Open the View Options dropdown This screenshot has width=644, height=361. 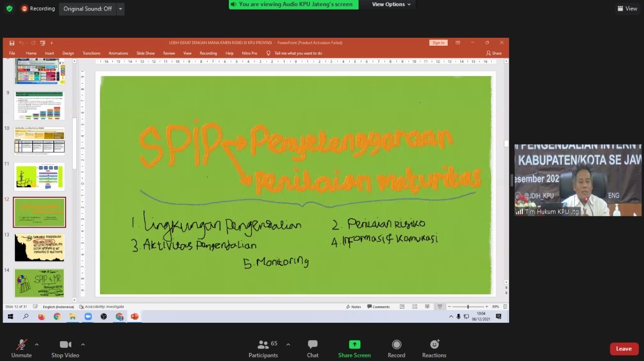coord(391,5)
